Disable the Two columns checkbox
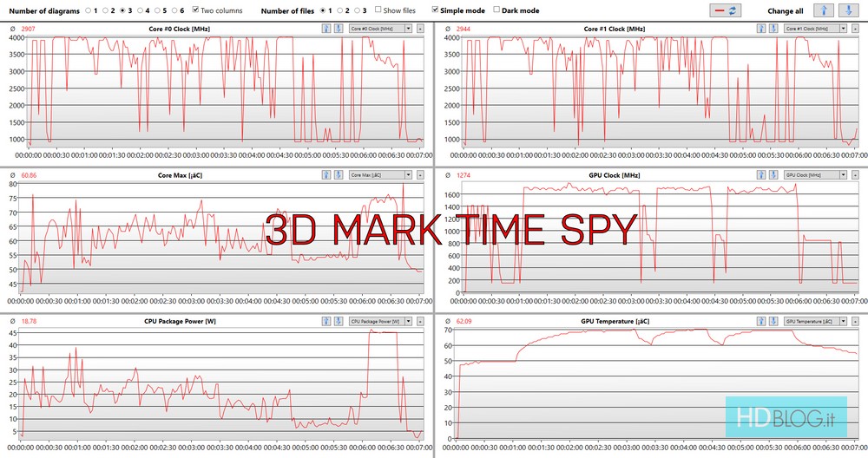Screen dimensions: 868x458 (194, 10)
